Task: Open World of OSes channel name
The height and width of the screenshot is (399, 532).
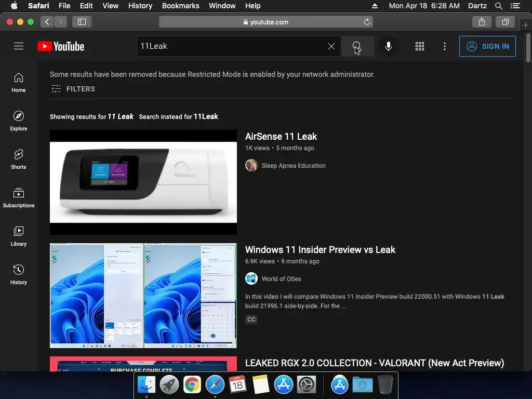Action: 281,279
